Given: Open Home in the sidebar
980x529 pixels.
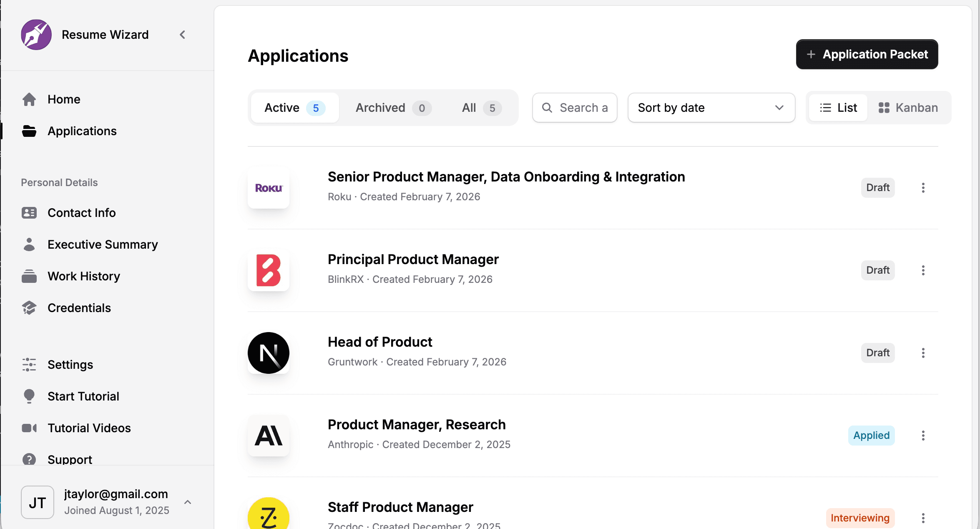Looking at the screenshot, I should [x=64, y=99].
